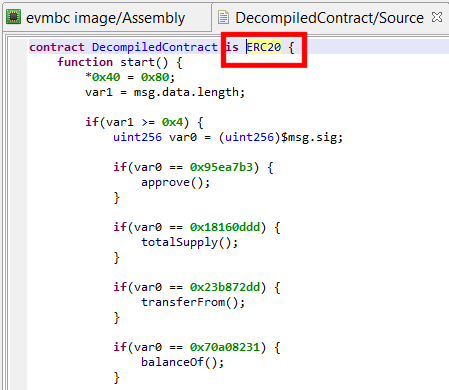Click the DecompiledContract contract name
The height and width of the screenshot is (390, 449).
pos(155,47)
